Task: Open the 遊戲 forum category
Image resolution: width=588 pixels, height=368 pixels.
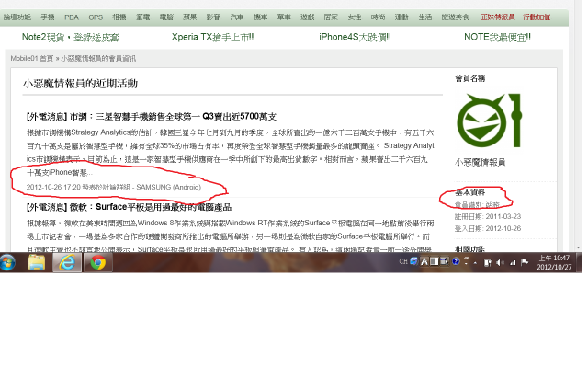Action: pyautogui.click(x=308, y=17)
